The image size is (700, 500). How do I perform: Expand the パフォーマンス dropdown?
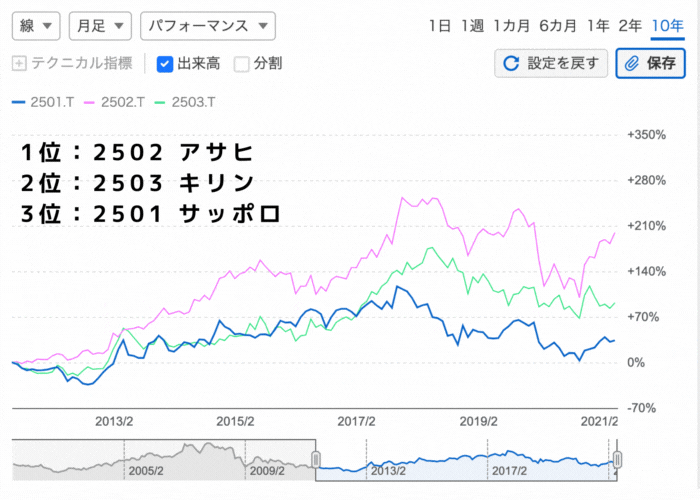click(208, 25)
